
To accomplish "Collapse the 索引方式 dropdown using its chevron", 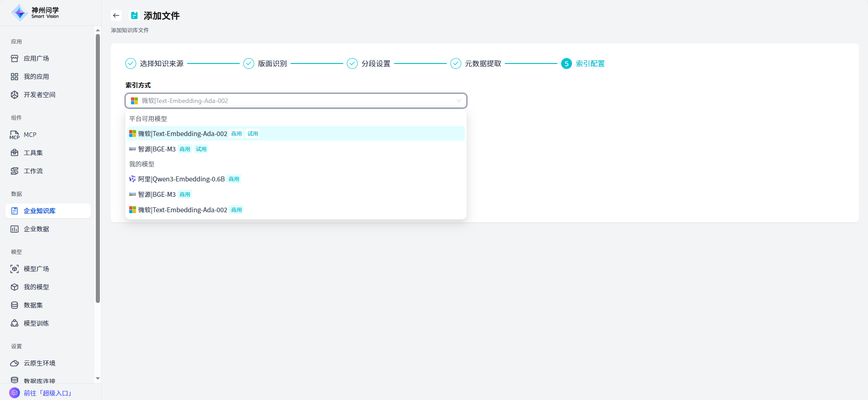I will click(459, 101).
